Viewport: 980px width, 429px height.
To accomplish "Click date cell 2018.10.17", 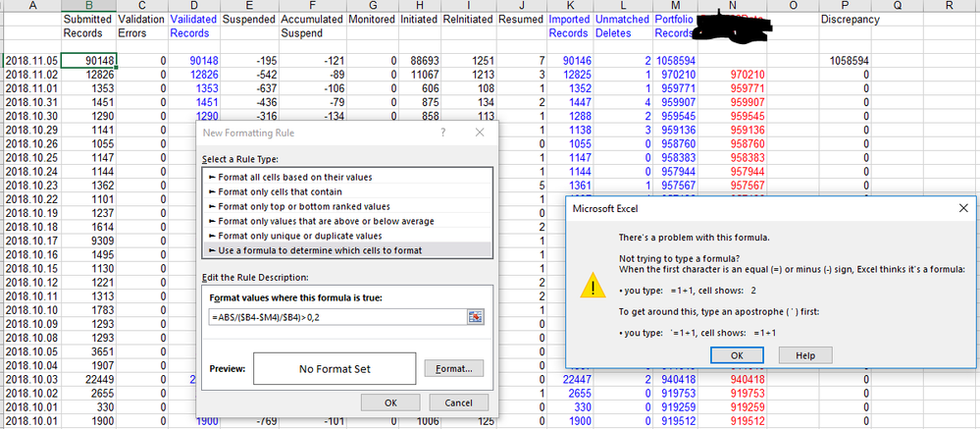I will (x=32, y=241).
